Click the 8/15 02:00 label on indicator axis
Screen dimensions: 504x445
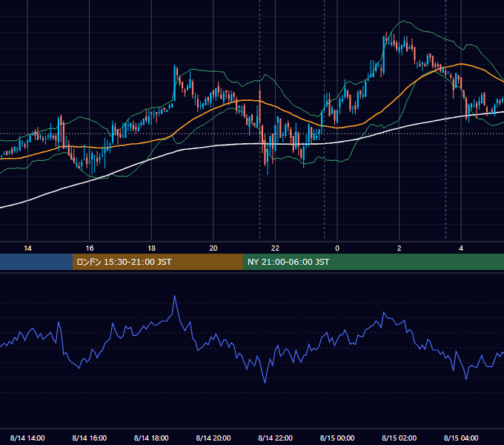pyautogui.click(x=399, y=438)
